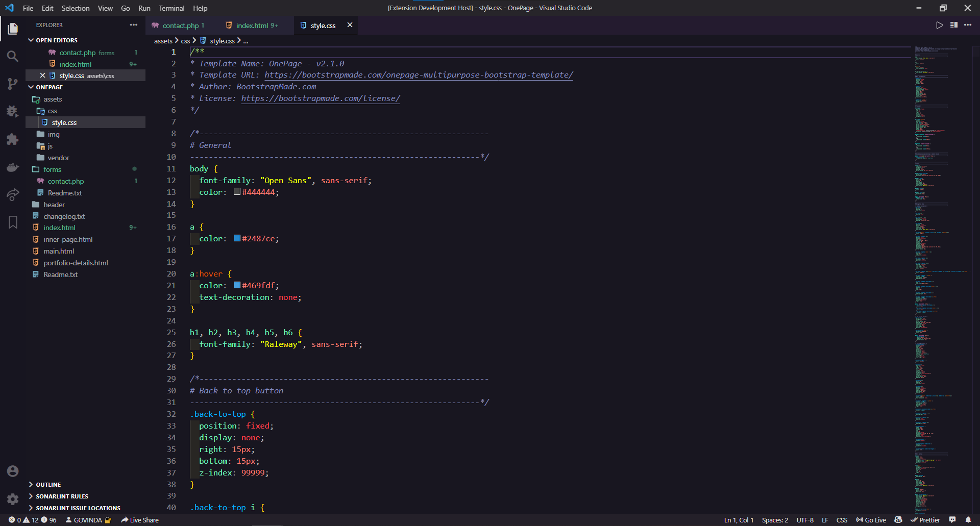Click the Ln 1, Col 1 position indicator
Viewport: 980px width, 526px height.
coord(739,520)
